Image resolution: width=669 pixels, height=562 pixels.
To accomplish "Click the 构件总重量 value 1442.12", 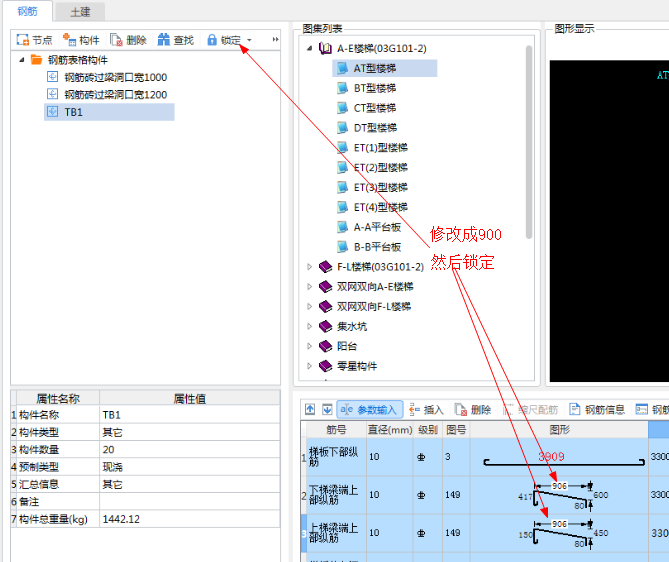I will click(190, 519).
